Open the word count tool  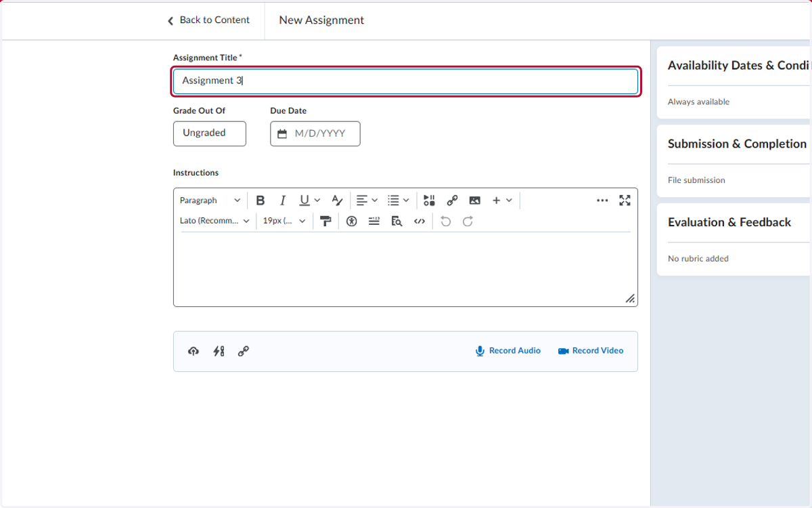point(374,221)
